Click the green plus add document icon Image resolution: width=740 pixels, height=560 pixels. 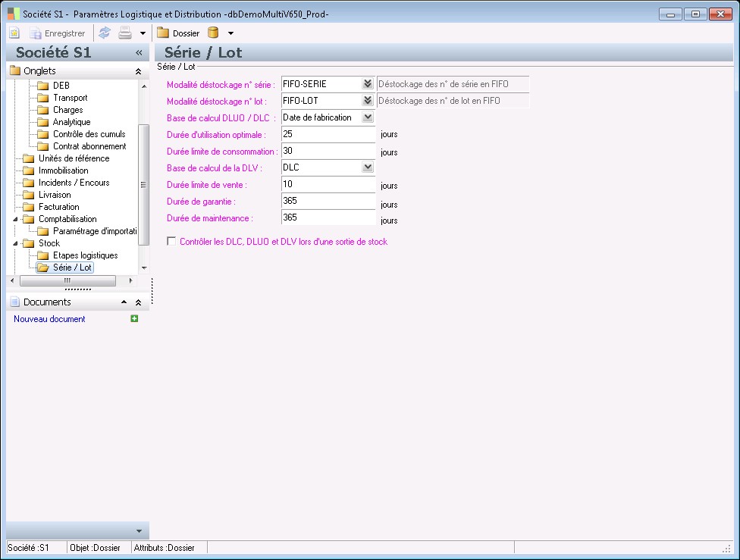134,319
